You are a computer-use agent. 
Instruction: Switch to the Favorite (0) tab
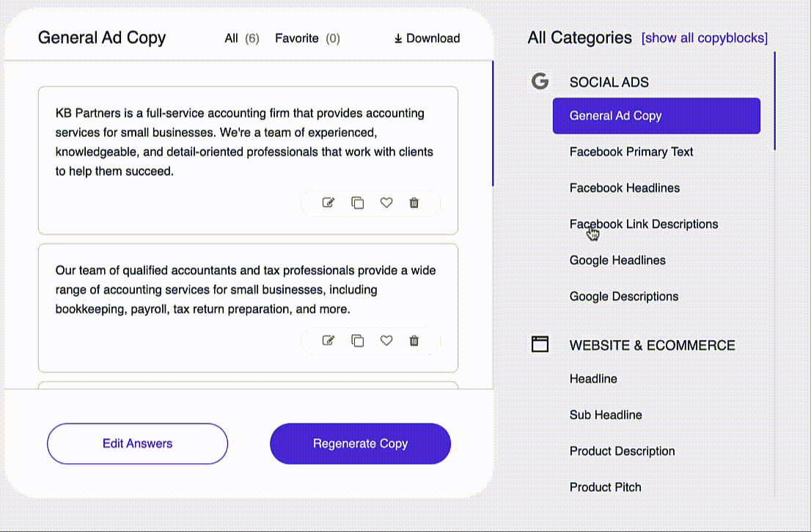point(307,38)
